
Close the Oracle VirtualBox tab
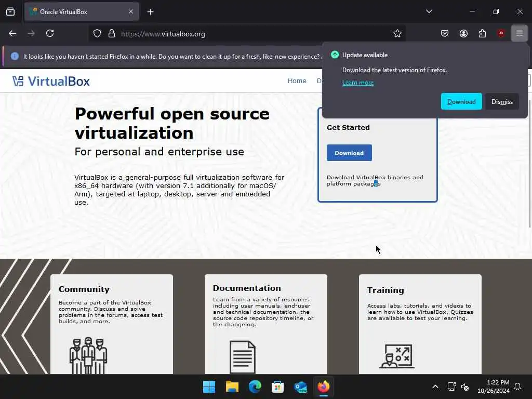click(131, 12)
